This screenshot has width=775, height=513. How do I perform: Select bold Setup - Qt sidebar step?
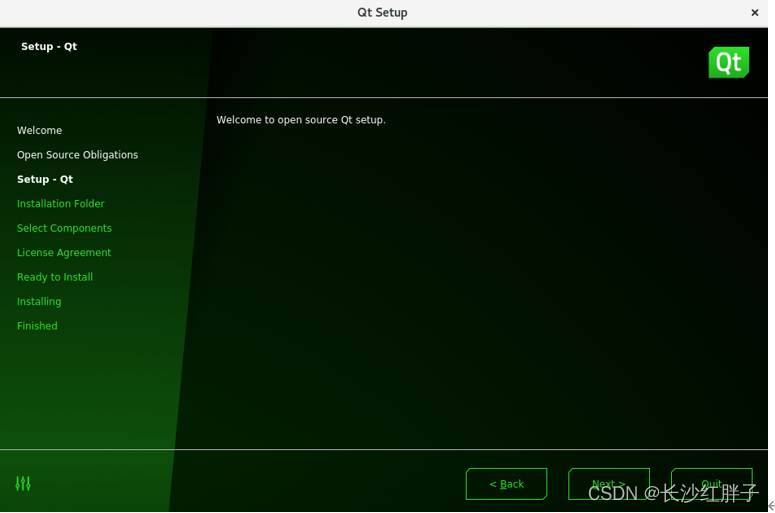pos(45,179)
